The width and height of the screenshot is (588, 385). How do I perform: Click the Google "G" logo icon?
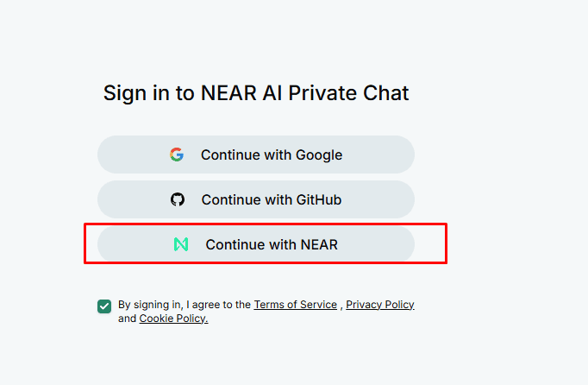[x=177, y=155]
